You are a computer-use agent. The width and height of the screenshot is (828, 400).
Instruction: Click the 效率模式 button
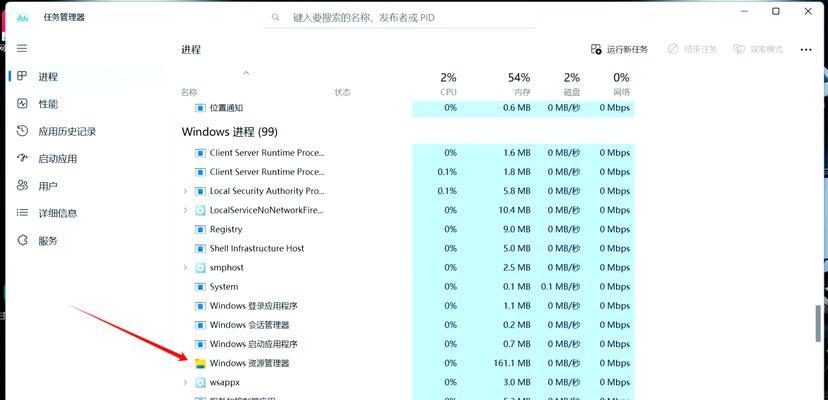pyautogui.click(x=758, y=49)
